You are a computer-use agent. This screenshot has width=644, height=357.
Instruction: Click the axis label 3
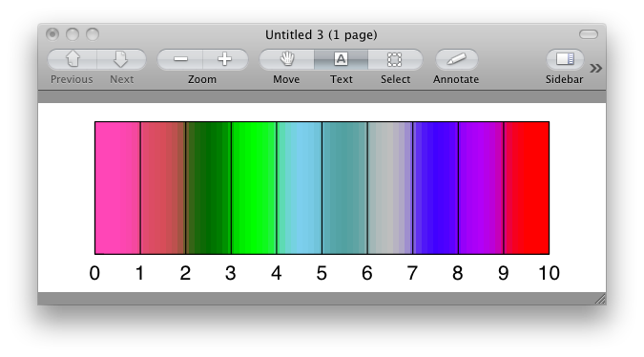coord(231,273)
